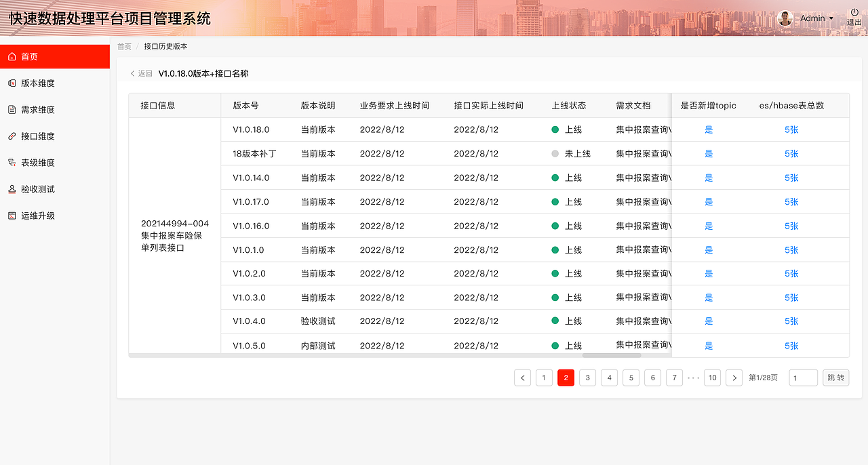The width and height of the screenshot is (868, 465).
Task: Click 内部测试 description in V1.0.5.0 row
Action: pos(318,346)
